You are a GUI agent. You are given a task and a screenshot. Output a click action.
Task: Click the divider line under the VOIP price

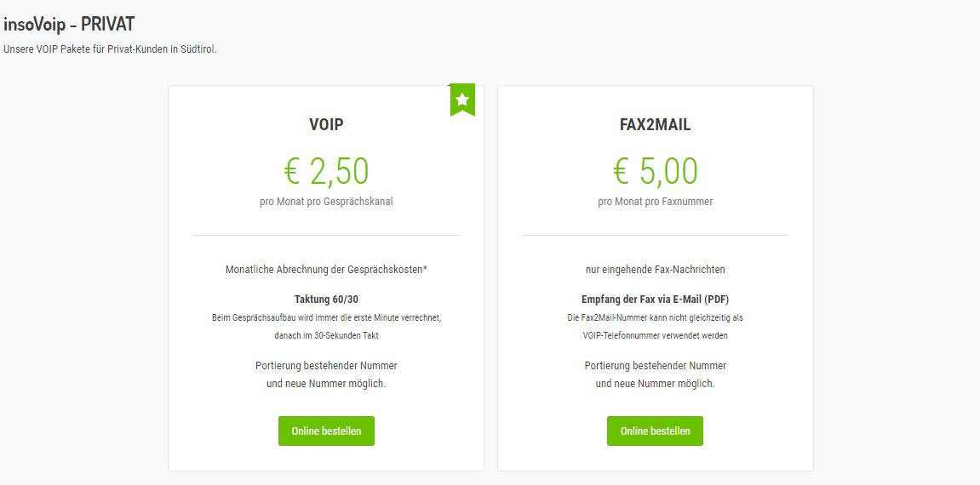click(326, 235)
